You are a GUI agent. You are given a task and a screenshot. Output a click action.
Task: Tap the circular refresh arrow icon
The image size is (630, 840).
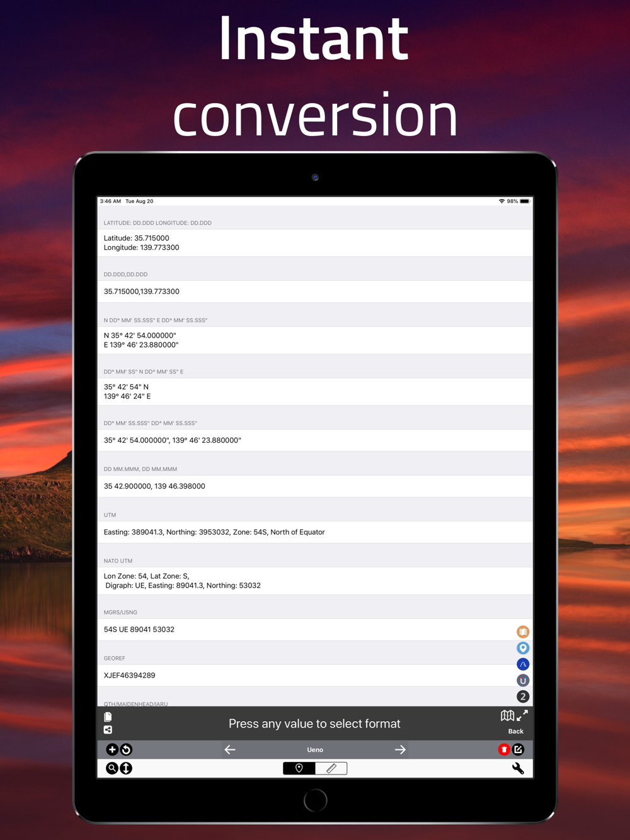click(x=126, y=749)
